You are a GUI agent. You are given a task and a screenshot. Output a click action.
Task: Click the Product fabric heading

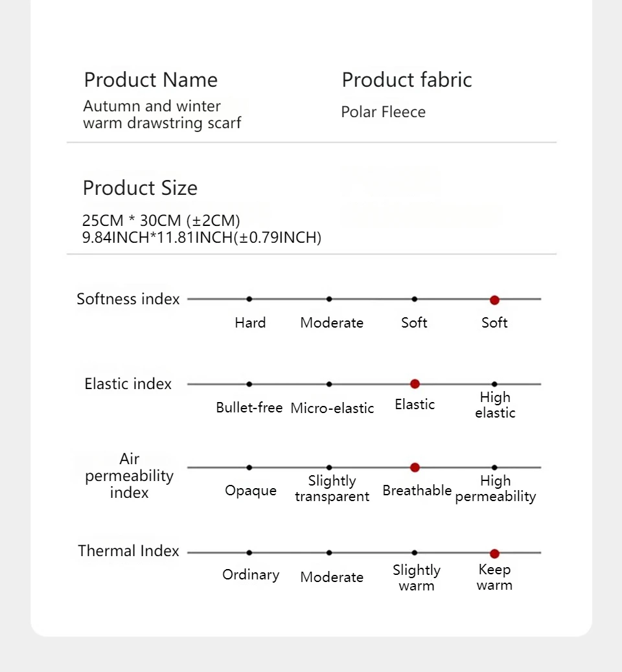[407, 80]
